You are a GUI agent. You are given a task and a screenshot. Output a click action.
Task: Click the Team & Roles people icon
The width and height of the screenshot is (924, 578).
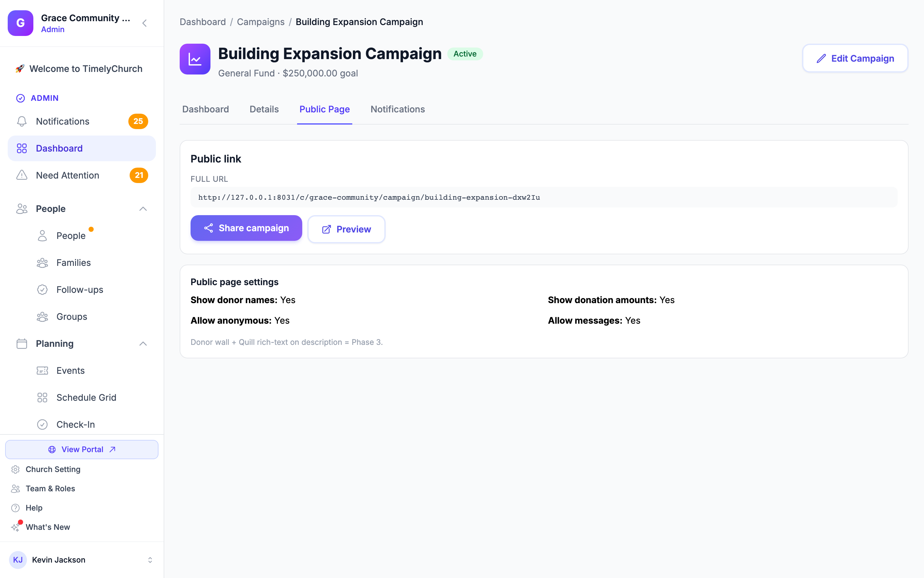click(x=15, y=488)
